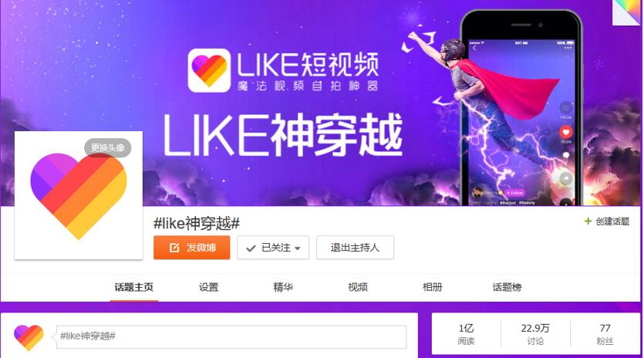Open the 相册 tab

pyautogui.click(x=433, y=287)
